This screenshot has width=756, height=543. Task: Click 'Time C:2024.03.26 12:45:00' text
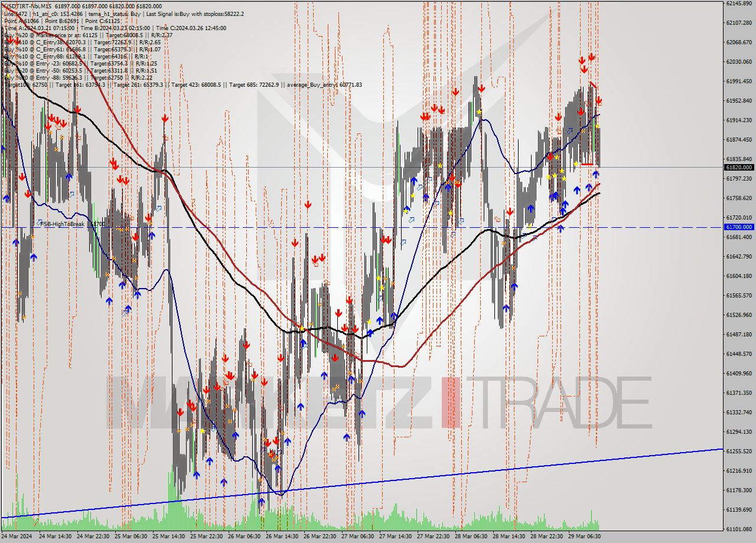[192, 28]
